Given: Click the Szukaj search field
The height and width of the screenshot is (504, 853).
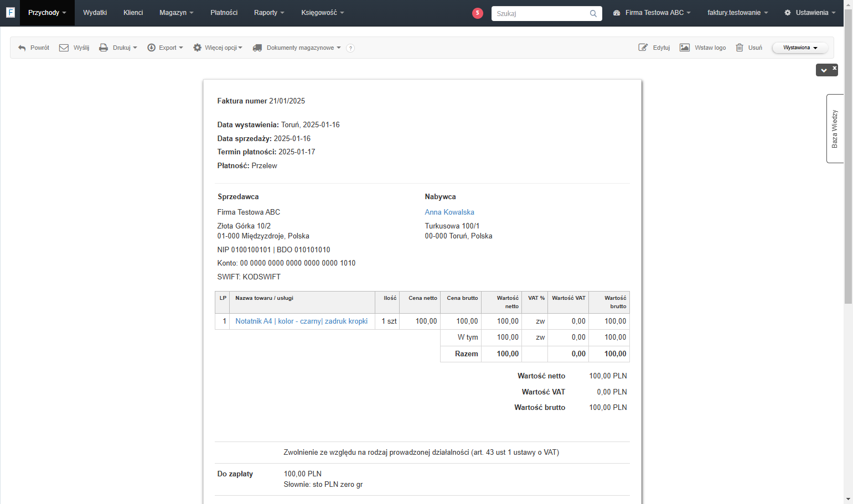Looking at the screenshot, I should click(x=539, y=13).
